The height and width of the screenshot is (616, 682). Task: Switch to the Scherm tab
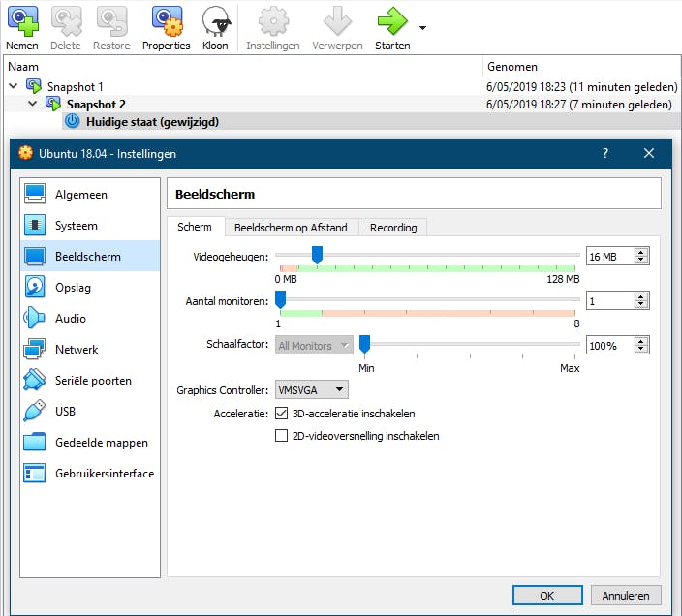tap(195, 227)
